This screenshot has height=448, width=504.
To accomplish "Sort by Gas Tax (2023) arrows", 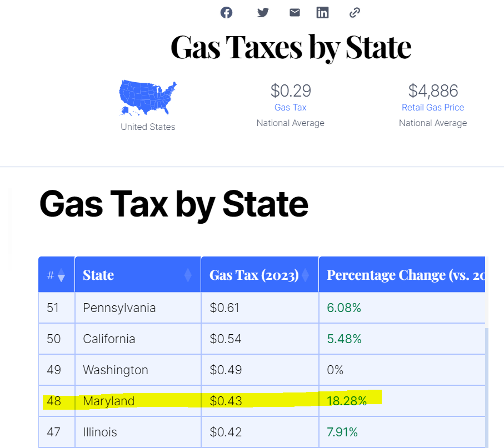I will 306,275.
